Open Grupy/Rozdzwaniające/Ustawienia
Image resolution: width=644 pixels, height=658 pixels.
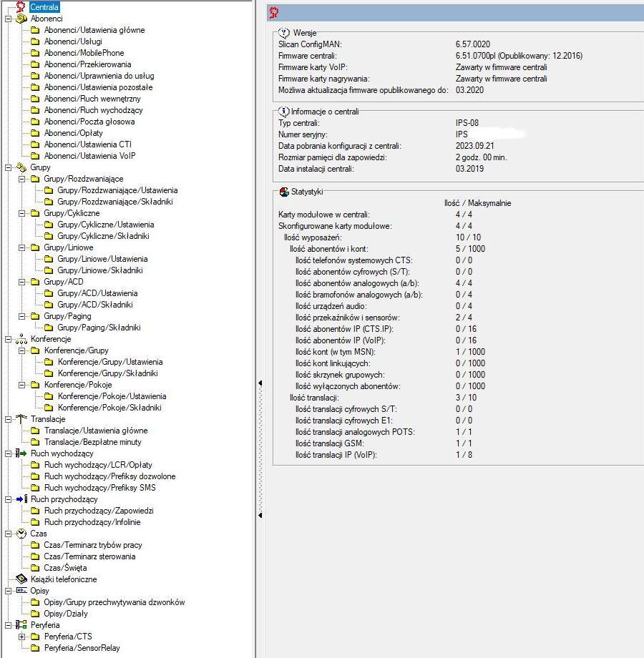point(117,190)
